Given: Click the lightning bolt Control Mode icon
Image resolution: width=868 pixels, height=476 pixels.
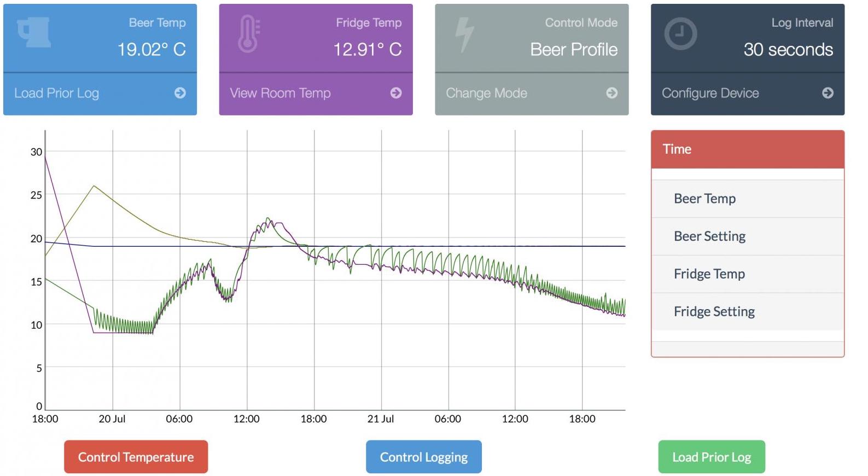Looking at the screenshot, I should 464,34.
